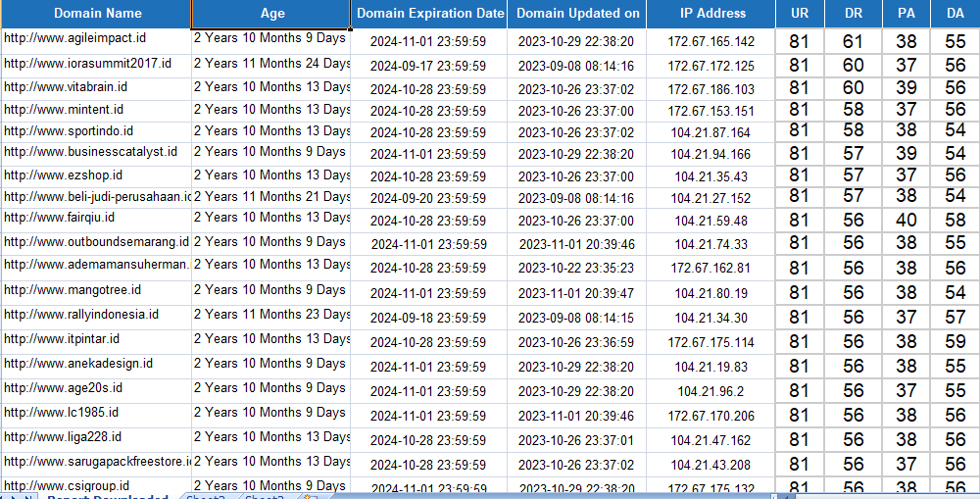
Task: Select the businesscatalyst.id domain cell
Action: (90, 152)
